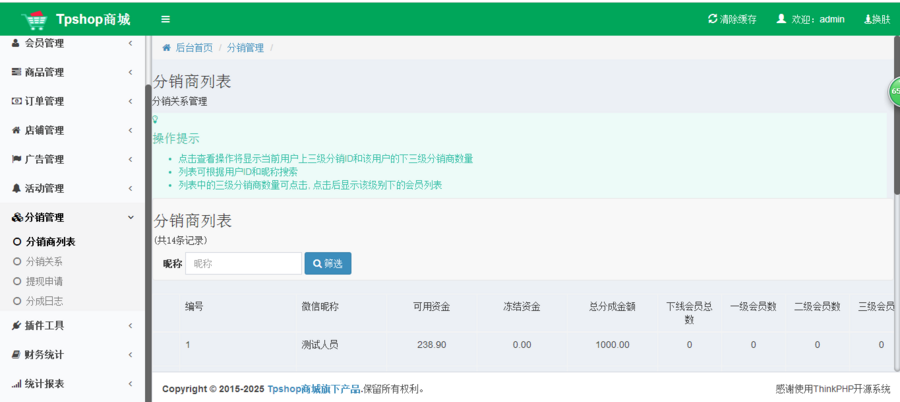Expand the 店铺管理 chevron arrow
Screen dimensions: 900x402
(130, 130)
